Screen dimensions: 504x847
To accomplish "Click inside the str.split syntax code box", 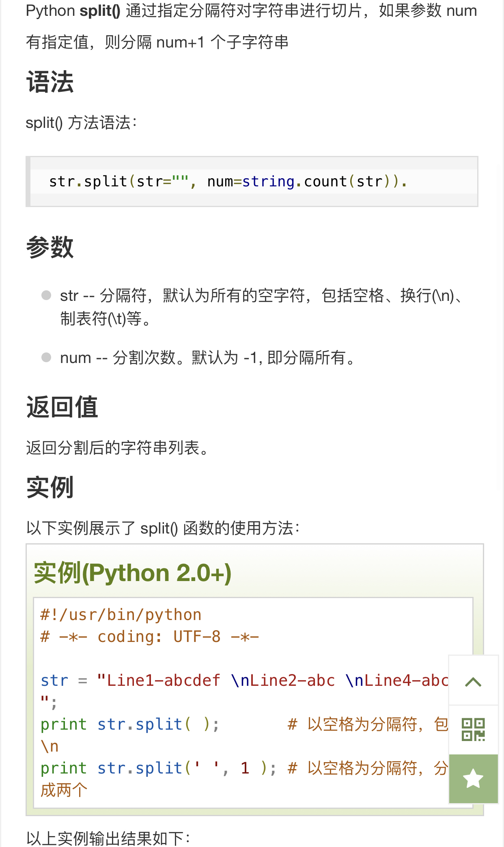I will [x=252, y=181].
